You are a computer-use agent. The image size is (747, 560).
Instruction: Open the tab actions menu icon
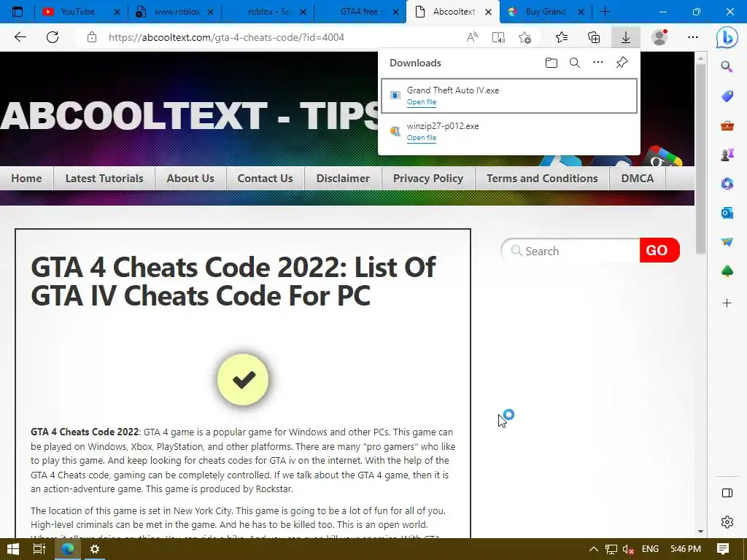[x=18, y=12]
